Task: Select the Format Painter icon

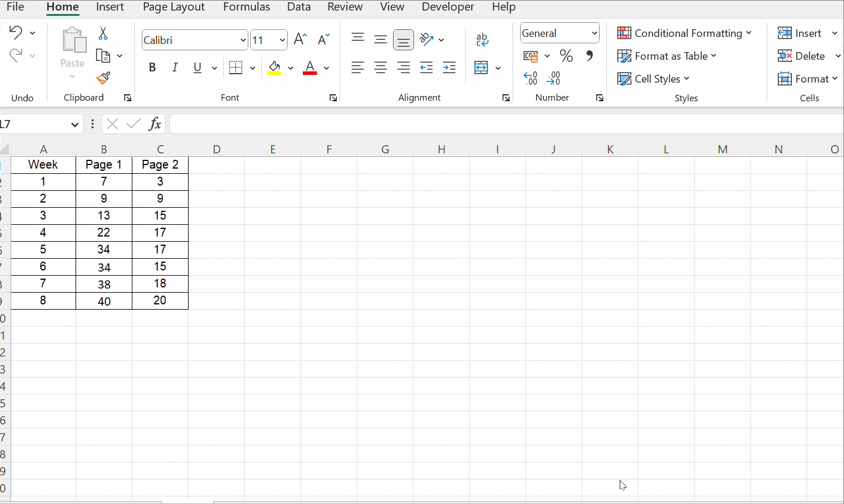Action: (102, 77)
